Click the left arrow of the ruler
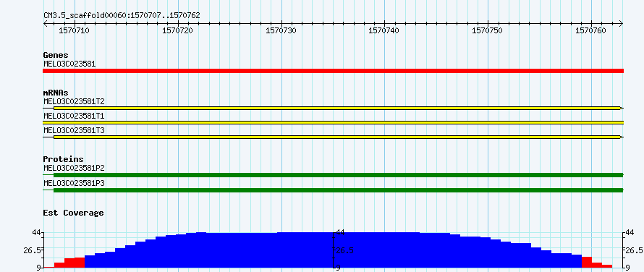Viewport: 644px width, 272px height. point(46,23)
